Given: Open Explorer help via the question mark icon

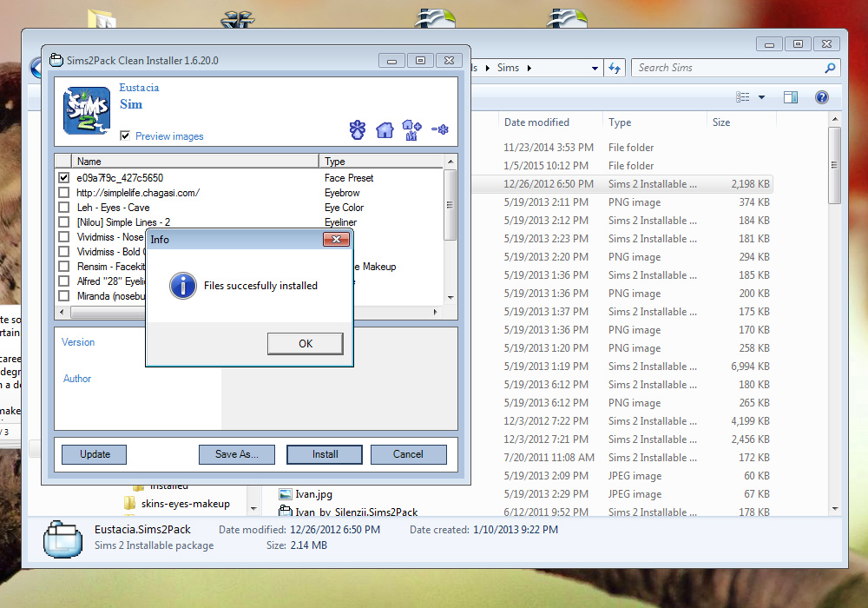Looking at the screenshot, I should coord(821,97).
